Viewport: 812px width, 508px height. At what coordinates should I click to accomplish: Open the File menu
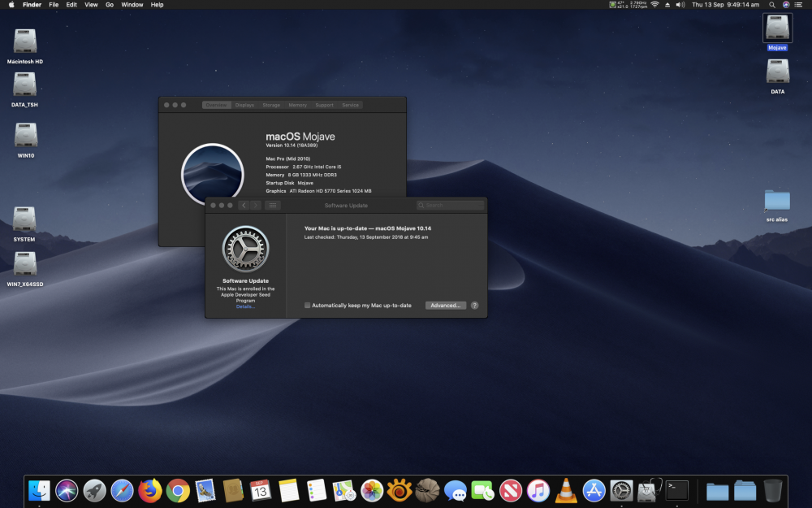tap(54, 5)
